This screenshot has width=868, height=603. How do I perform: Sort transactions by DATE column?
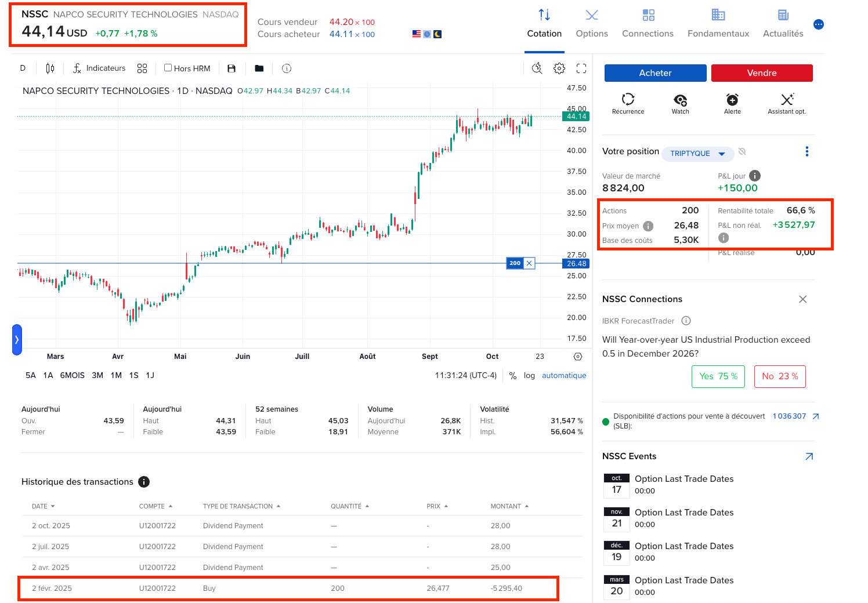(x=44, y=506)
